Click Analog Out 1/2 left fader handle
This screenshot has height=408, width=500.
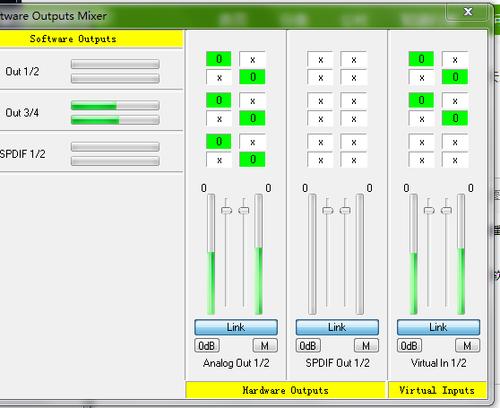(227, 210)
